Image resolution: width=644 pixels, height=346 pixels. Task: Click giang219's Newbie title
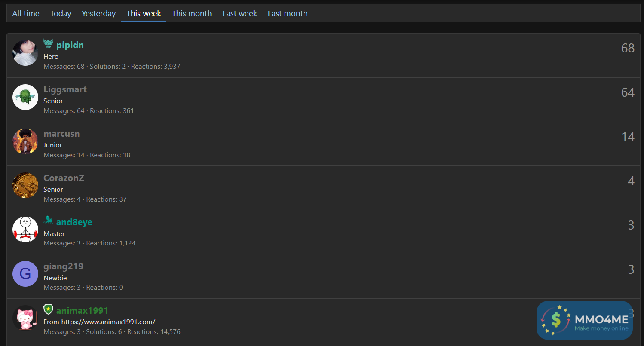[55, 278]
